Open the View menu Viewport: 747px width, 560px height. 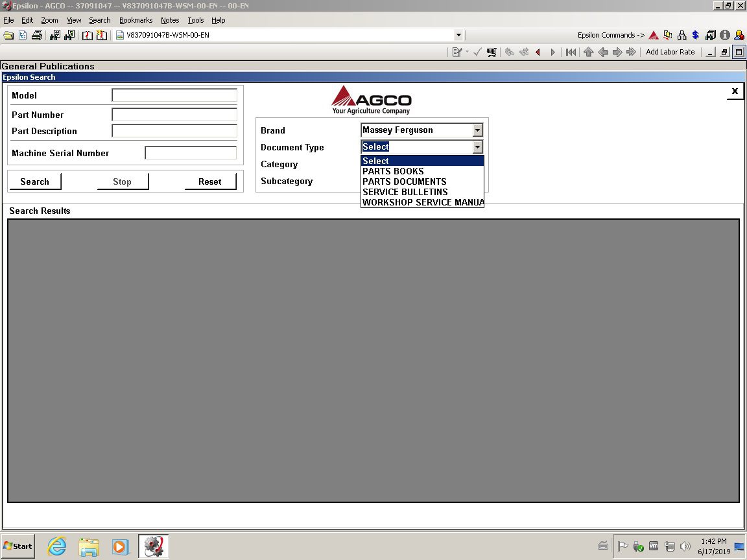pyautogui.click(x=74, y=20)
